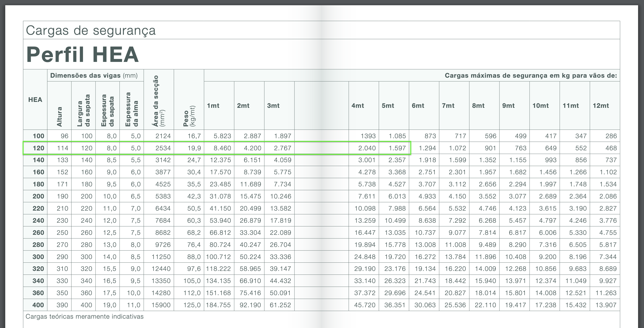The width and height of the screenshot is (644, 328).
Task: Click the "Cargas de segurança" heading
Action: tap(91, 31)
